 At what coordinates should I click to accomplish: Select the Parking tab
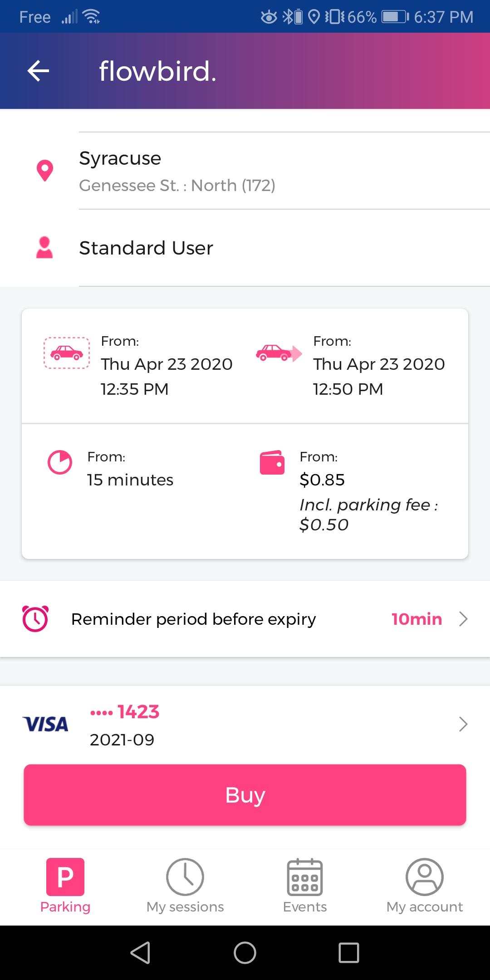point(65,886)
